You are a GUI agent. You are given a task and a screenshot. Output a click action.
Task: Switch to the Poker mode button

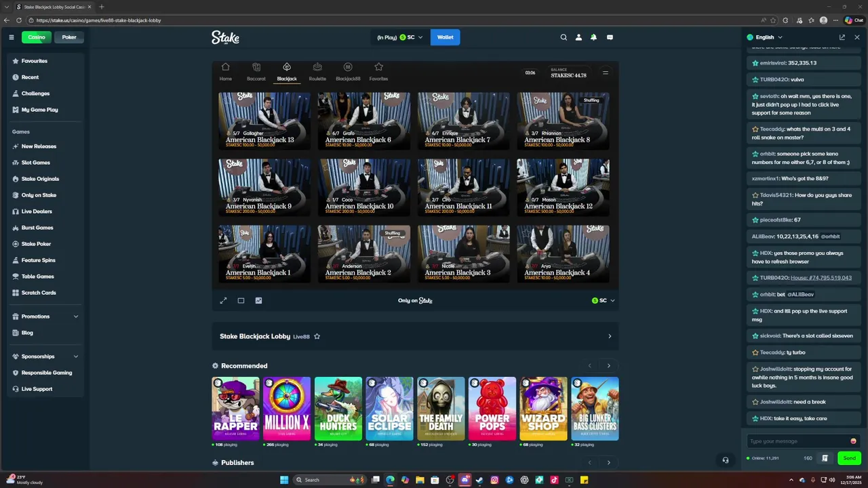click(x=69, y=37)
